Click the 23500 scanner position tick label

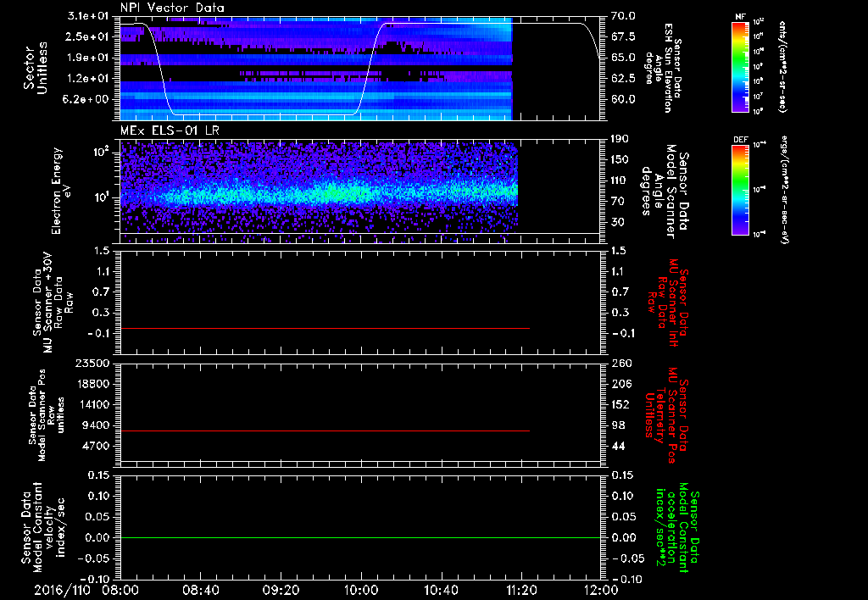click(92, 363)
